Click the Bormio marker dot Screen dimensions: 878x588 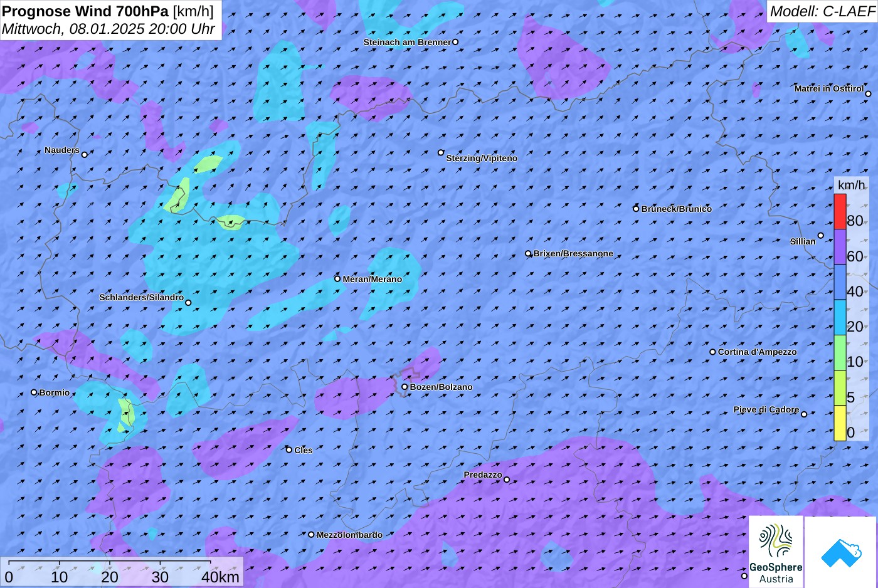pyautogui.click(x=34, y=392)
